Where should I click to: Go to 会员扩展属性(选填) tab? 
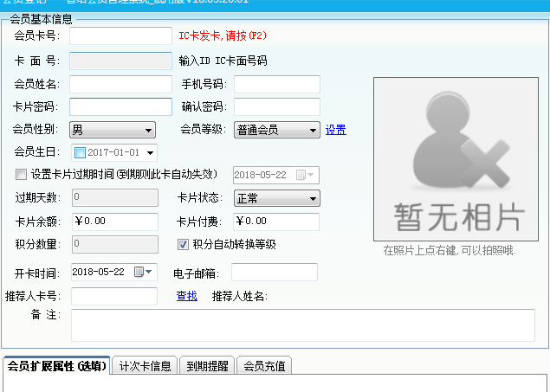pyautogui.click(x=55, y=366)
